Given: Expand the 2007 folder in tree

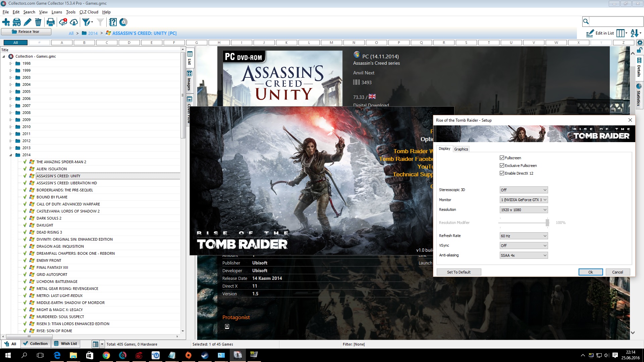Looking at the screenshot, I should point(10,106).
